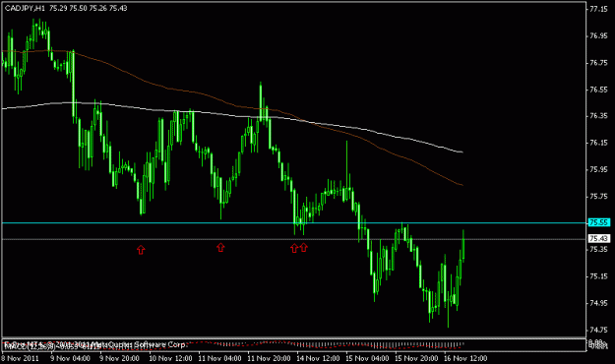The width and height of the screenshot is (615, 364).
Task: Click the 16 Nov 12:00 time label
Action: pos(465,358)
